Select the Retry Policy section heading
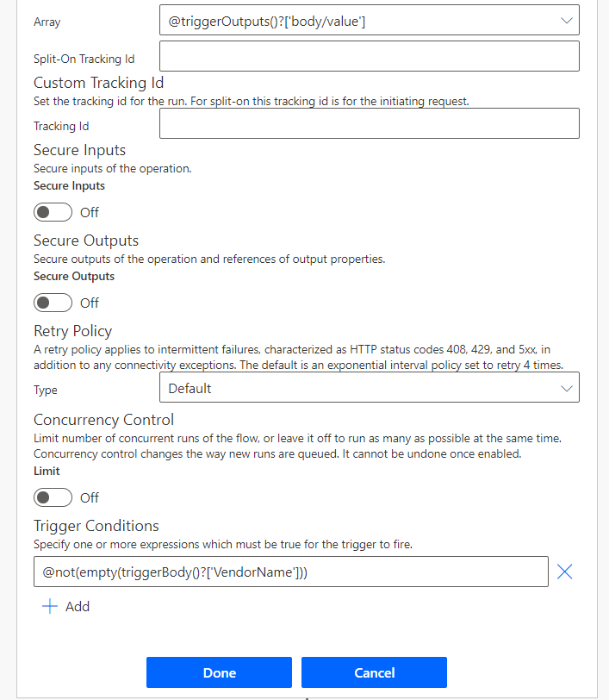Viewport: 609px width, 700px height. [x=73, y=331]
